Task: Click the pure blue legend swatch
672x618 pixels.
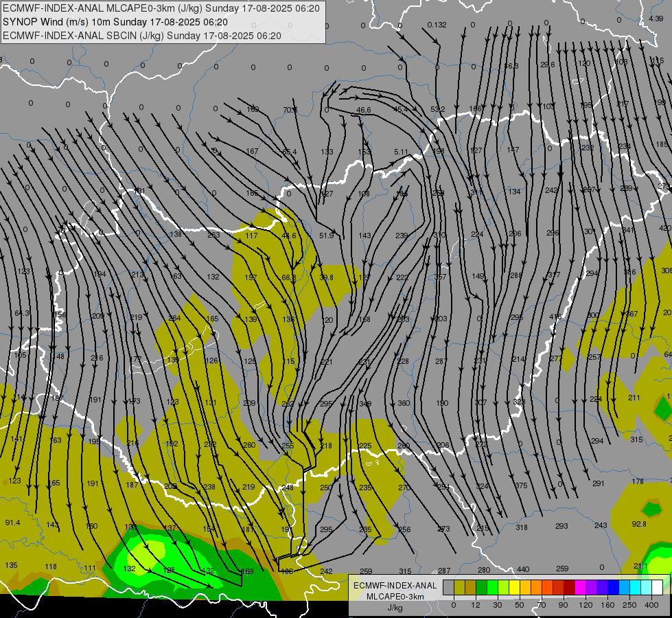Action: (613, 587)
